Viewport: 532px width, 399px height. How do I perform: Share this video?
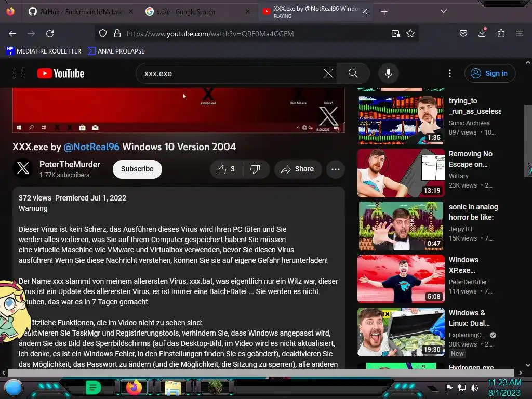(x=298, y=169)
